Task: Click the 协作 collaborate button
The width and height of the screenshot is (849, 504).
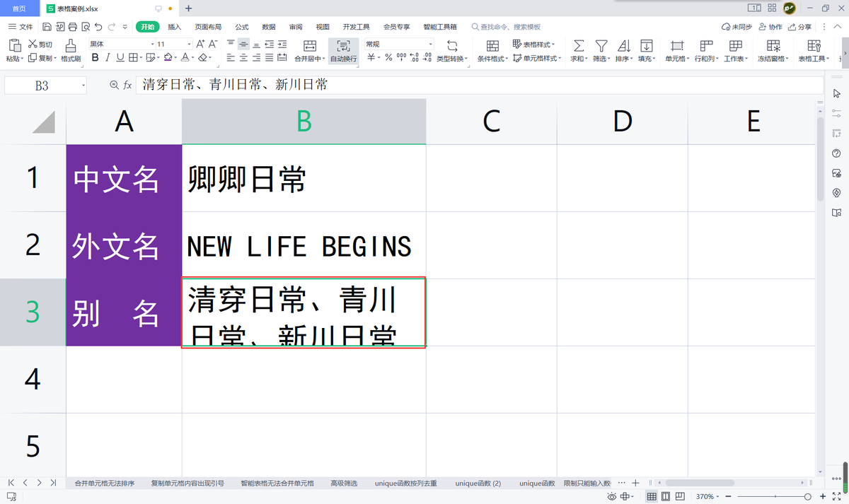Action: click(x=770, y=27)
